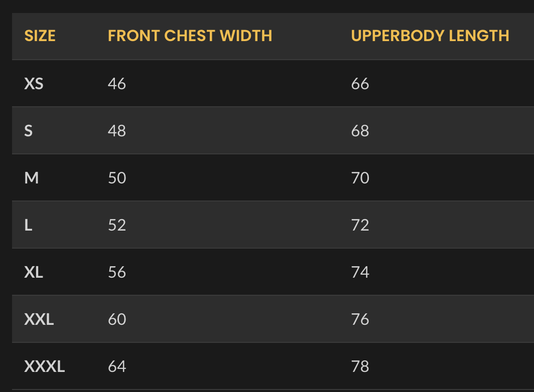Click upperbody length value 76 for XXL
This screenshot has height=392, width=534.
click(360, 319)
